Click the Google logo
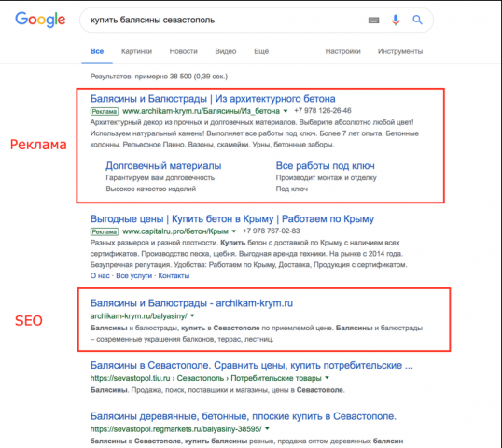502x448 pixels. (x=40, y=20)
